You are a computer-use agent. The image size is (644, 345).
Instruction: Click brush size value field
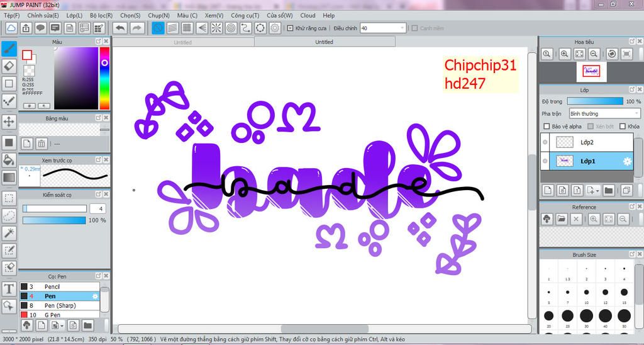point(97,208)
